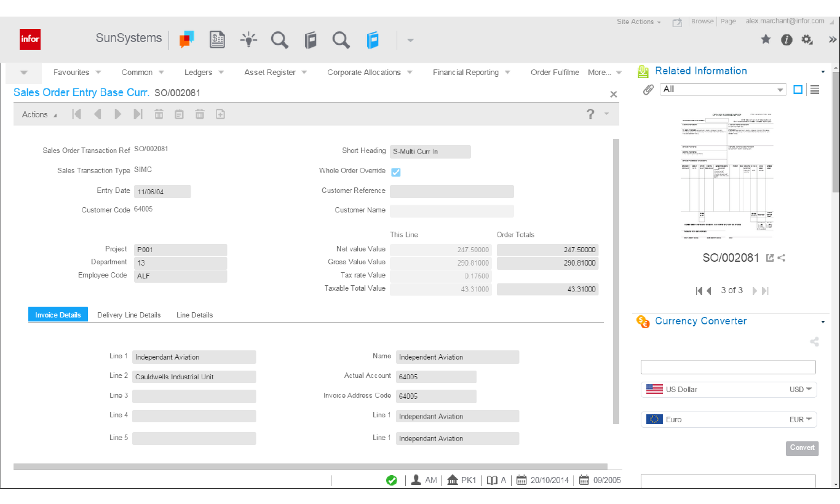Open the Asset Register menu
Image resolution: width=840 pixels, height=504 pixels.
pyautogui.click(x=275, y=73)
